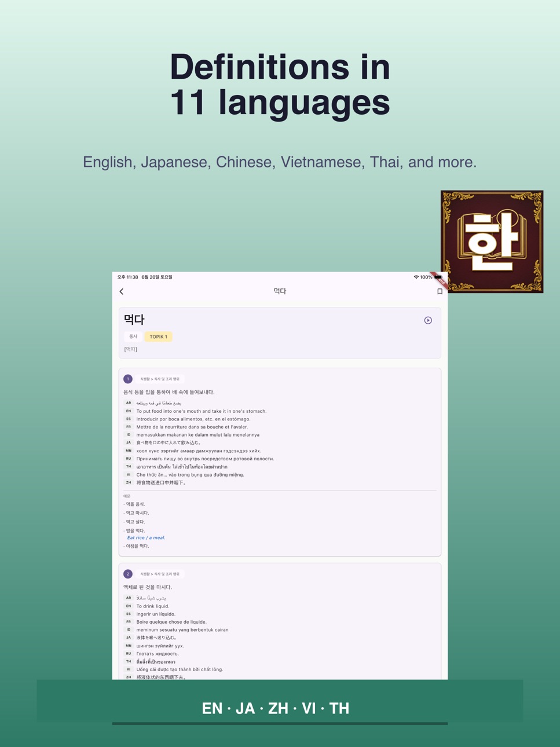Select the pronunciation text [먹따]
Screen dimensions: 560x747
pos(131,349)
